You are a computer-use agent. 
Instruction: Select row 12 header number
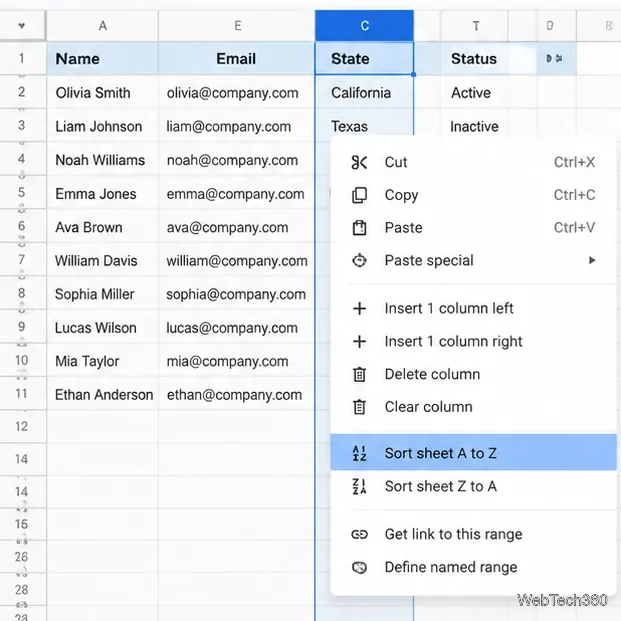pos(22,427)
